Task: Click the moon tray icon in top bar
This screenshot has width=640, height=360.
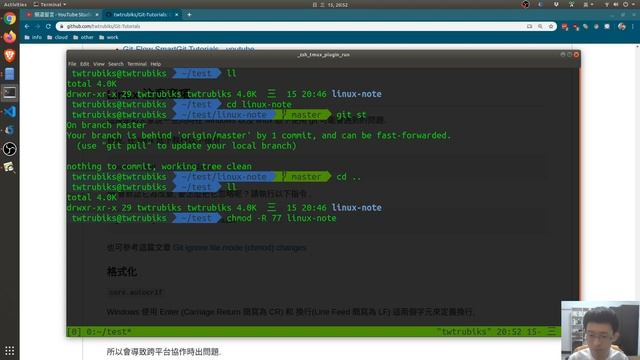Action: [x=541, y=4]
